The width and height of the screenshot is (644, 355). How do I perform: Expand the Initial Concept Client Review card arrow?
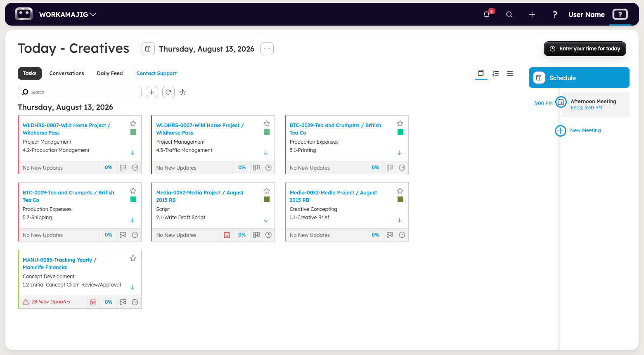coord(133,287)
